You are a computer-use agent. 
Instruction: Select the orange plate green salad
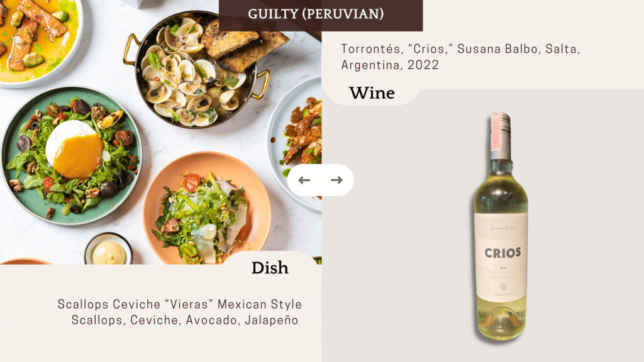pyautogui.click(x=207, y=209)
